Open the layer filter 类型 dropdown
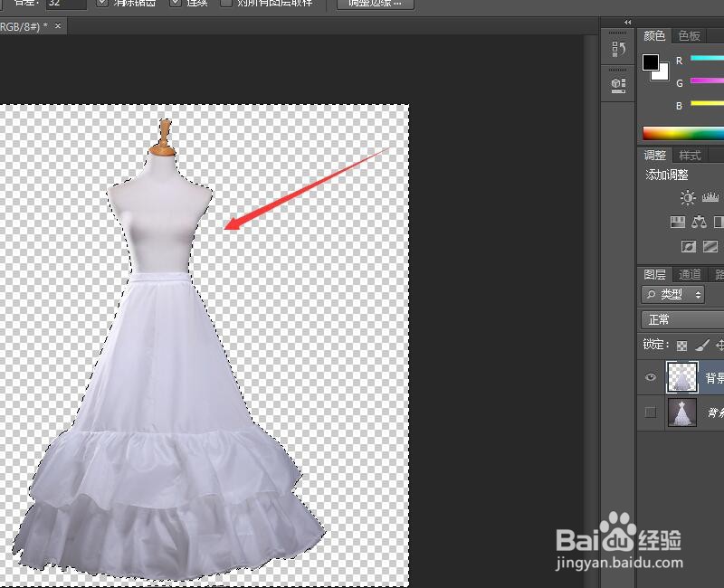This screenshot has height=588, width=724. (672, 294)
